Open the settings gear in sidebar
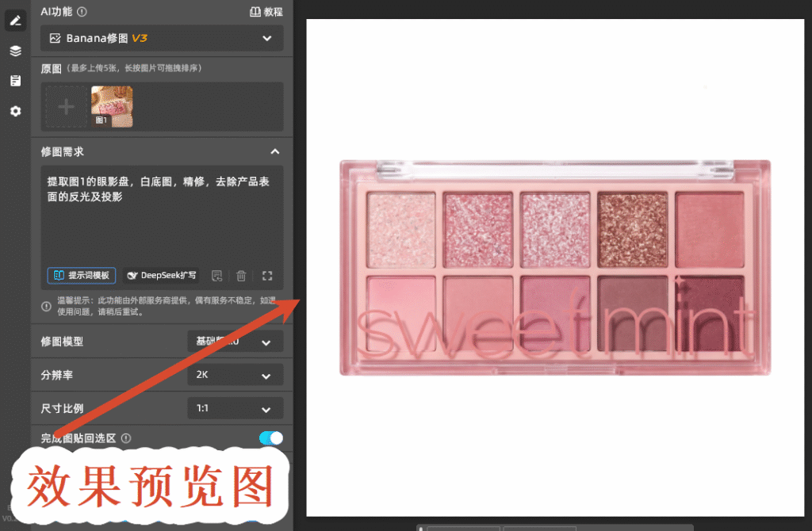Viewport: 812px width, 531px height. point(16,111)
